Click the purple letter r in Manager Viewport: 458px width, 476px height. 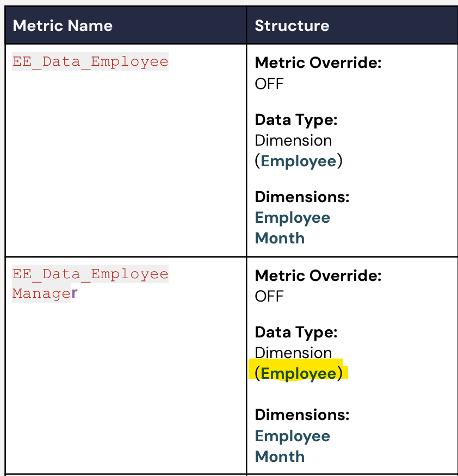pyautogui.click(x=75, y=293)
